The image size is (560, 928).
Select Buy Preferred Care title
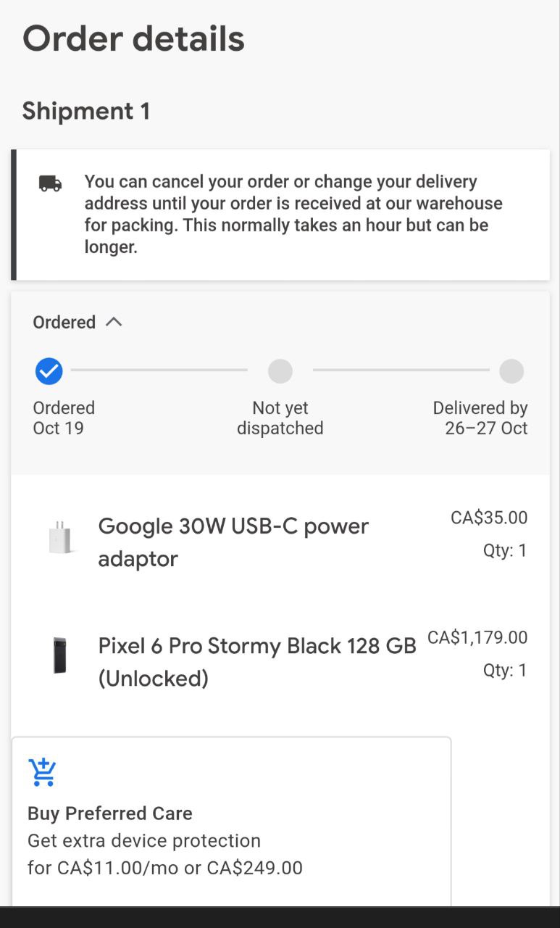110,813
